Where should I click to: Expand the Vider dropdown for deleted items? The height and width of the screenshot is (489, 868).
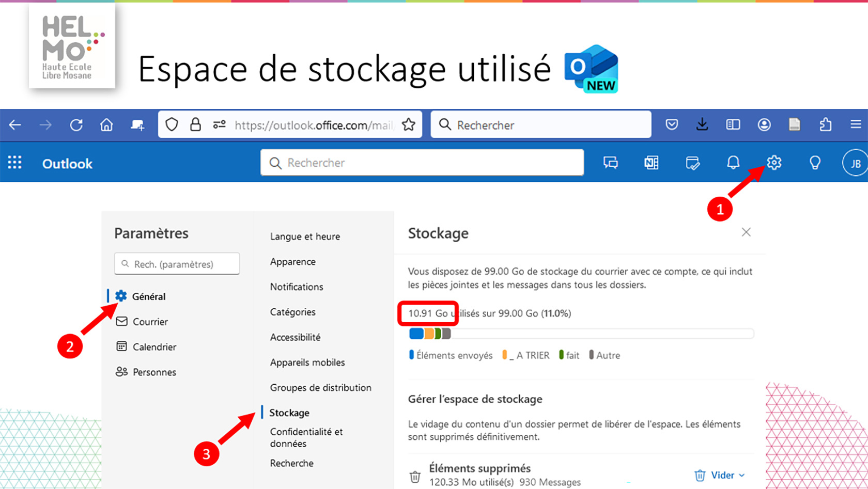coord(742,475)
